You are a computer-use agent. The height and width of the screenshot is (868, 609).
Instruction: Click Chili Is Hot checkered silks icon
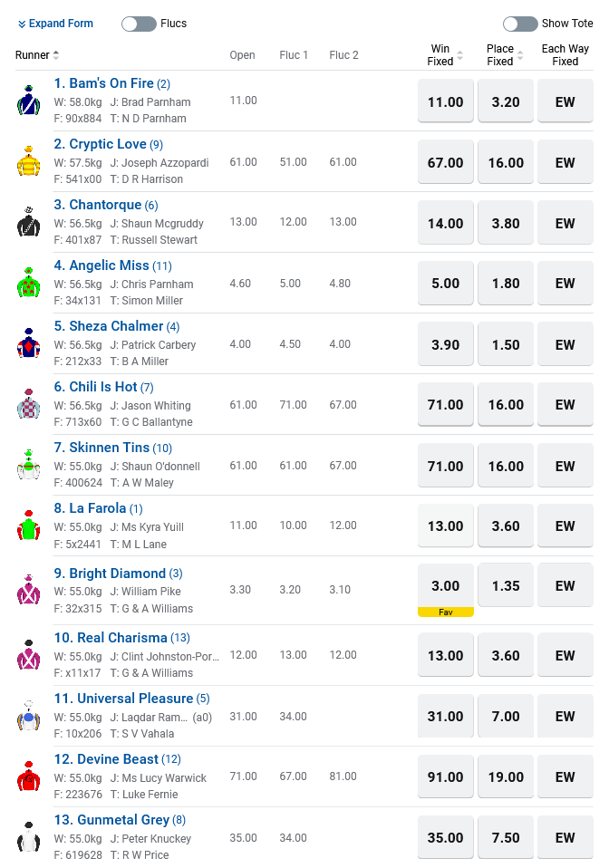[x=28, y=404]
